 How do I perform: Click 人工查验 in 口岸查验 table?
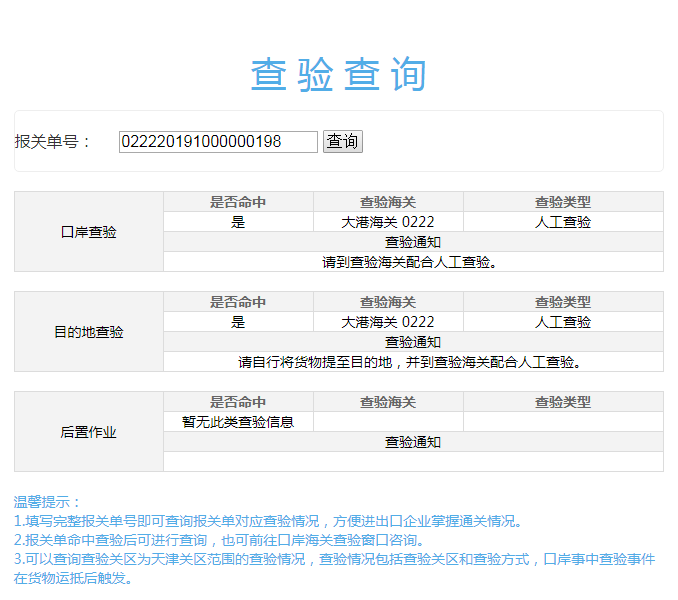click(563, 222)
